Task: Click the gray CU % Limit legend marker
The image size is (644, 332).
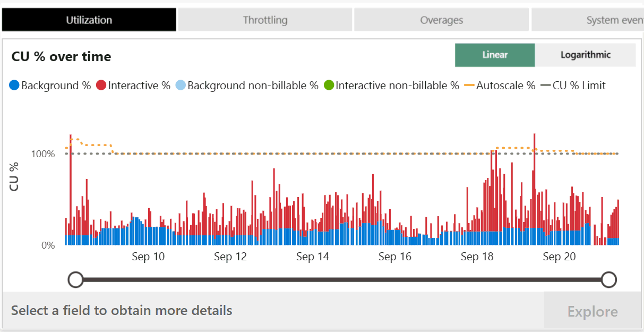Action: pos(545,85)
